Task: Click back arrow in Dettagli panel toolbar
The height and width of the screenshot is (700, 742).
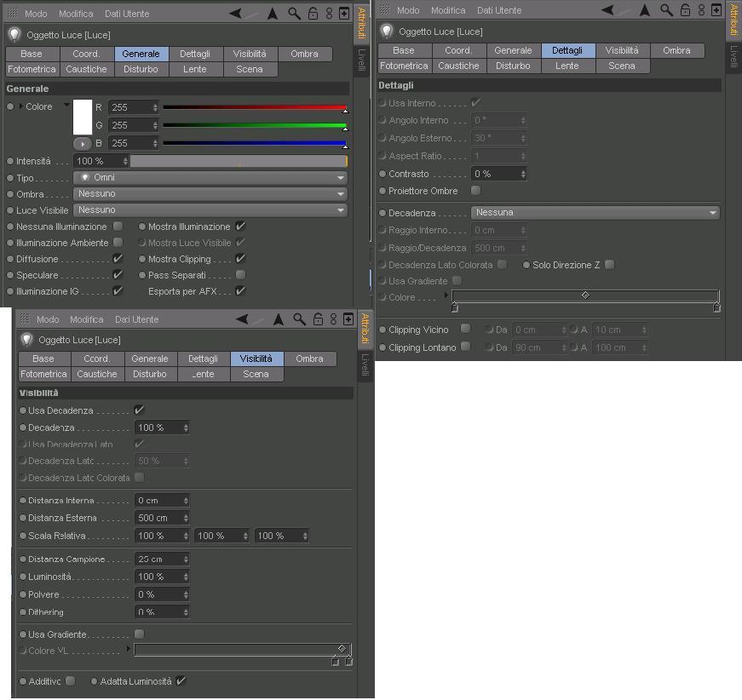Action: click(x=607, y=10)
